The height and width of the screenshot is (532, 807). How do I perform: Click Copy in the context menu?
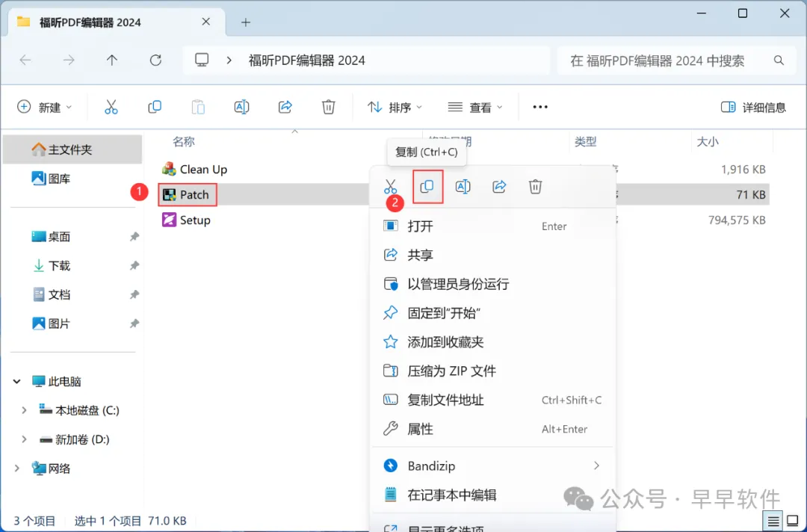(x=427, y=186)
